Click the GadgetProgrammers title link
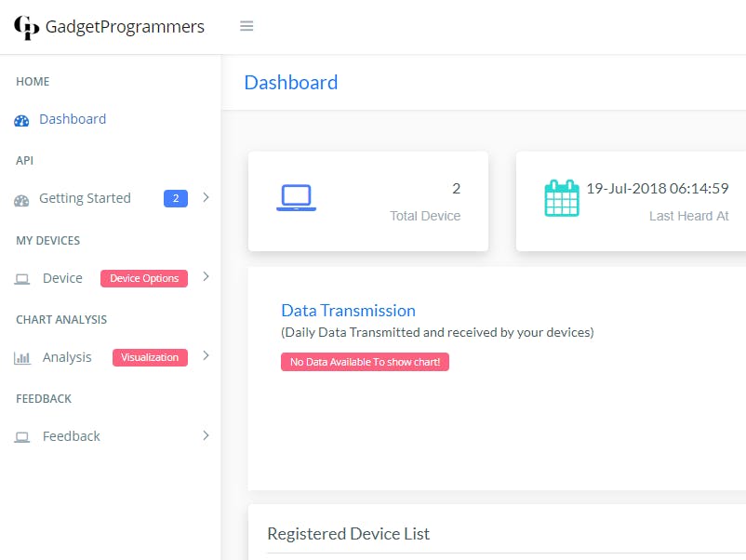Screen dimensions: 746x560 coord(123,27)
